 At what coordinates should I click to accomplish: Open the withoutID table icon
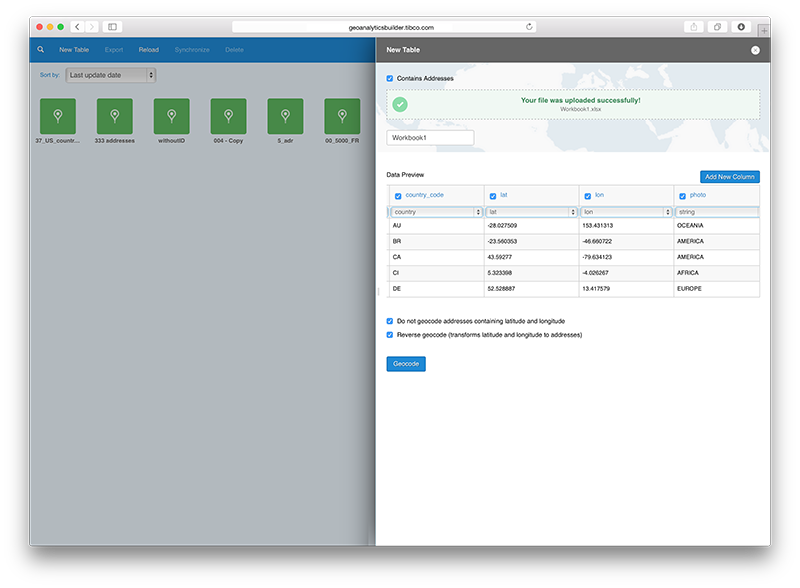tap(171, 117)
